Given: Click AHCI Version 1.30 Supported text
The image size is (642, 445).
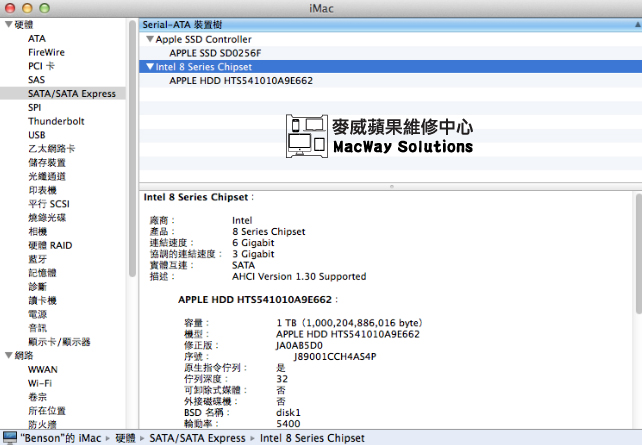Looking at the screenshot, I should click(299, 277).
